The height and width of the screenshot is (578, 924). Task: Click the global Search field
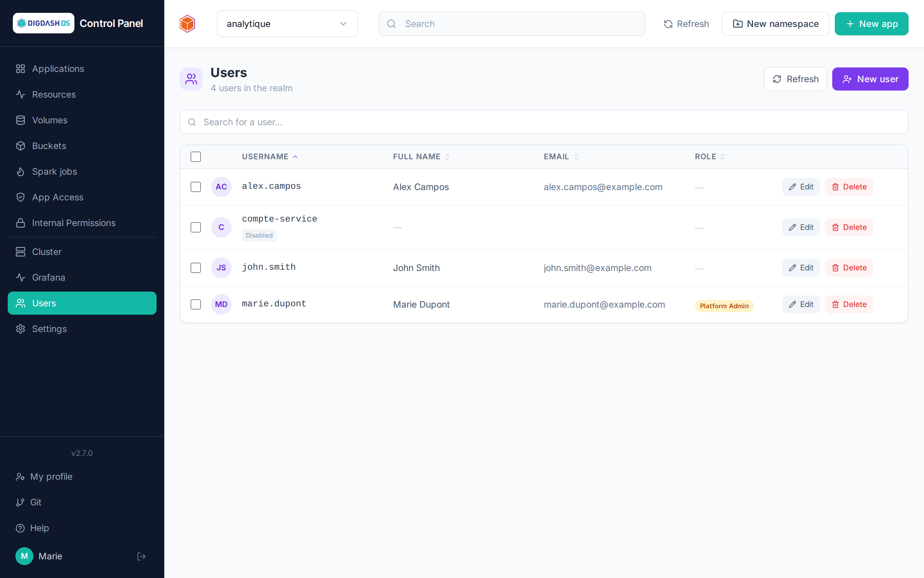[512, 24]
